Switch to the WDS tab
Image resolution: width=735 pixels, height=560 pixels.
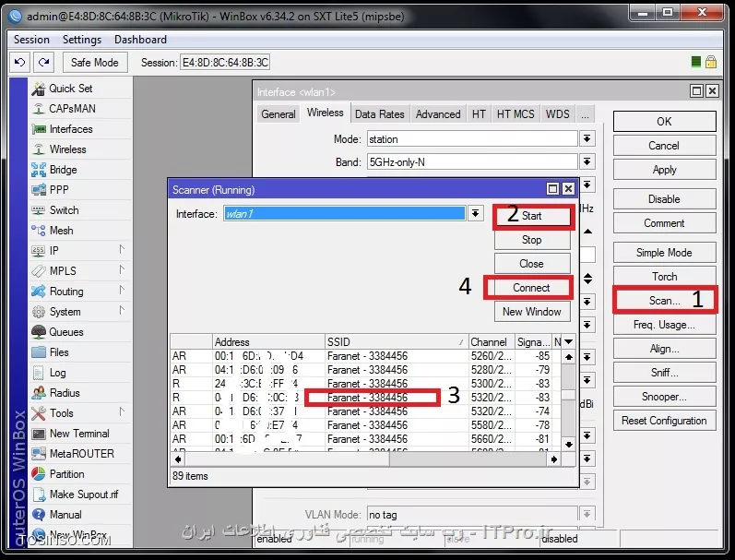pyautogui.click(x=557, y=114)
